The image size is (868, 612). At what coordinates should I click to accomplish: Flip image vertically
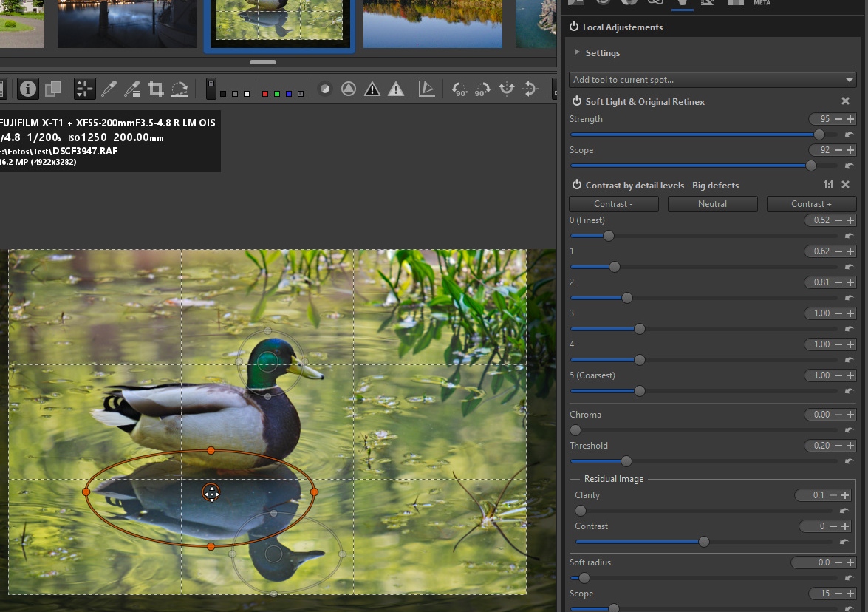point(530,89)
